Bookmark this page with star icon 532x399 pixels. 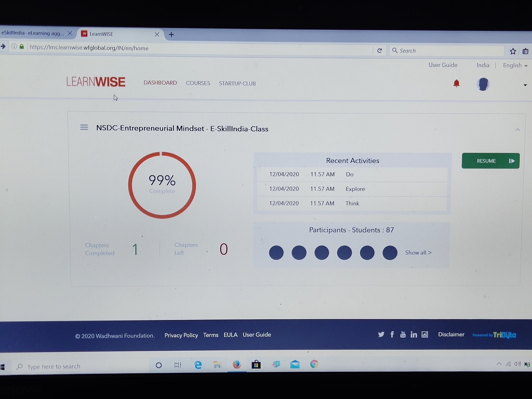point(513,51)
